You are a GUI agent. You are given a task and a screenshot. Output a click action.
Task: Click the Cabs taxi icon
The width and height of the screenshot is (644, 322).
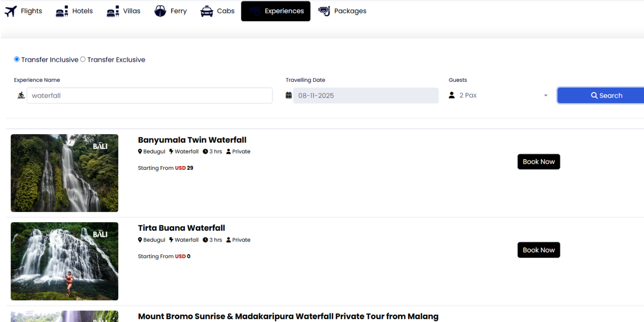click(x=207, y=11)
